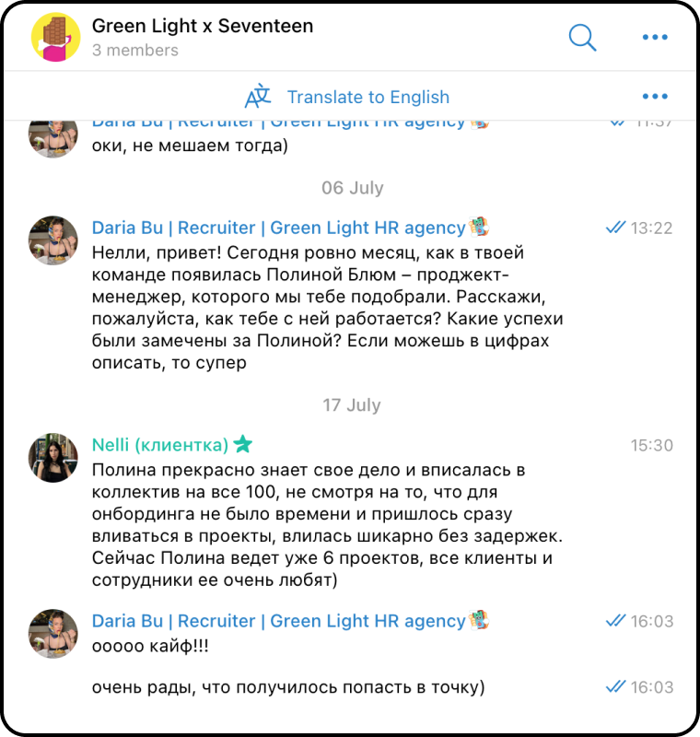The height and width of the screenshot is (737, 700).
Task: Click the translate language icon
Action: click(258, 97)
